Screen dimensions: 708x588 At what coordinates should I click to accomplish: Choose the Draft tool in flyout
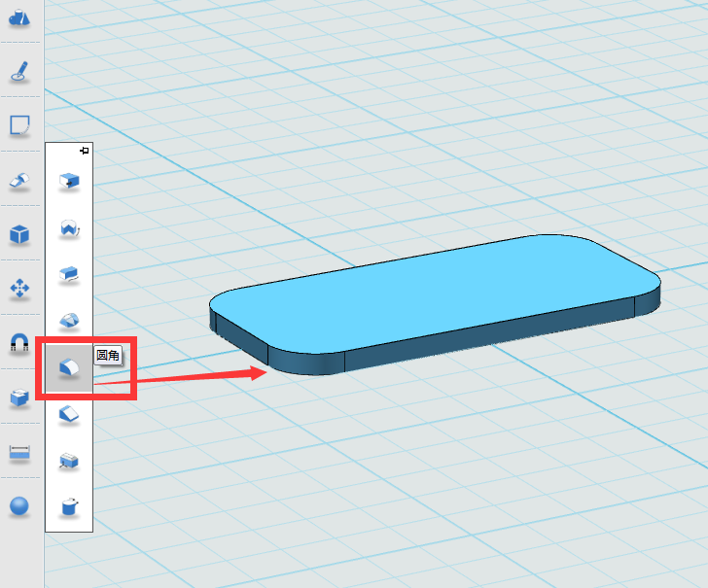pos(69,462)
